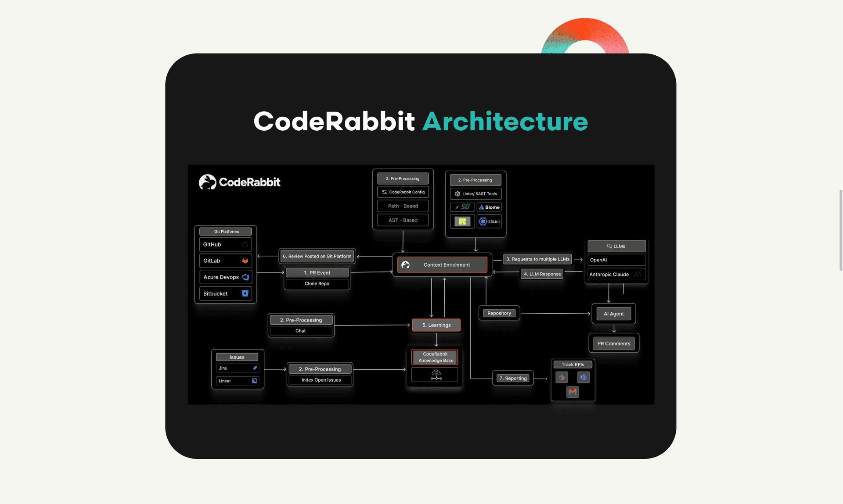Click Pre-Processing header above CodeRabbit Config
The width and height of the screenshot is (843, 504).
(x=403, y=179)
